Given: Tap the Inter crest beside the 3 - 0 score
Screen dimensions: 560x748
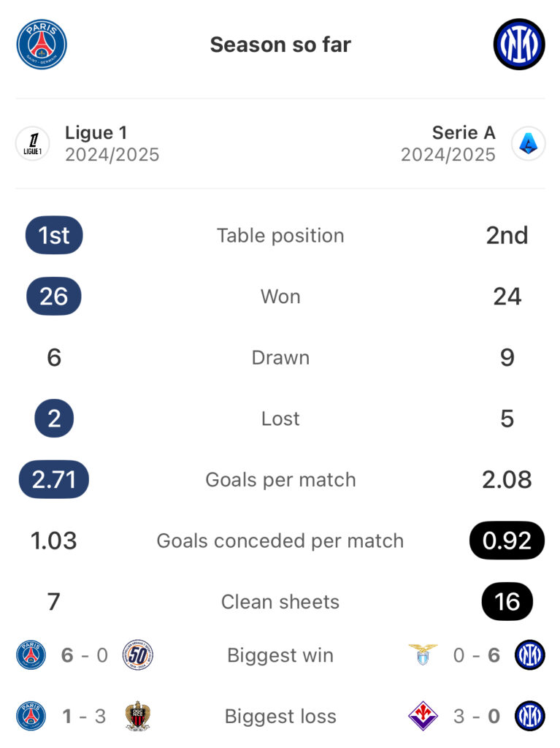Looking at the screenshot, I should point(529,716).
